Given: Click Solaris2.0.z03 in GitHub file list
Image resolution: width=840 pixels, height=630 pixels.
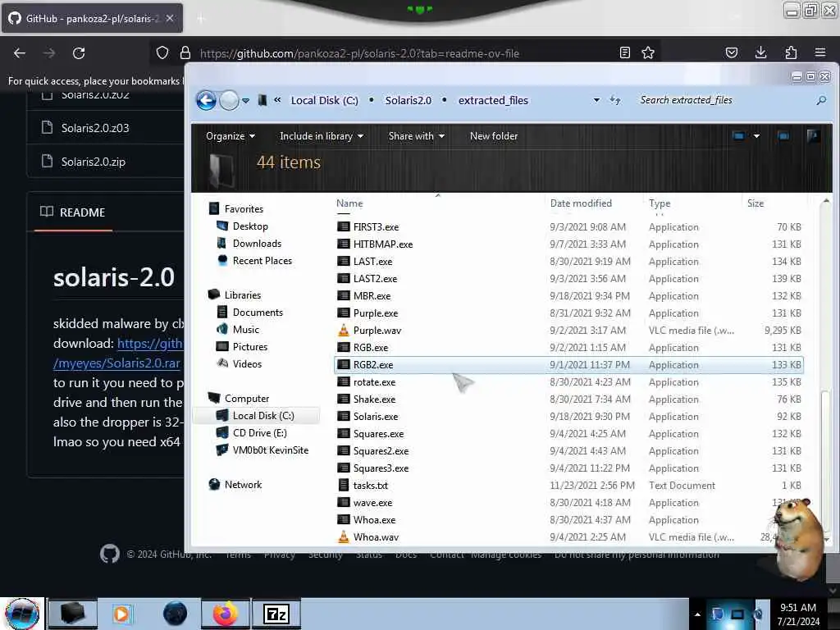Looking at the screenshot, I should pos(95,128).
